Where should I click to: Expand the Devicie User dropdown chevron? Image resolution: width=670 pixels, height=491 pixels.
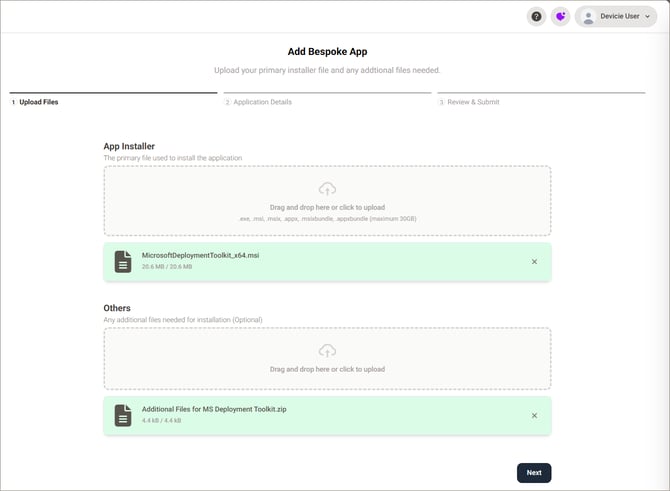coord(647,17)
